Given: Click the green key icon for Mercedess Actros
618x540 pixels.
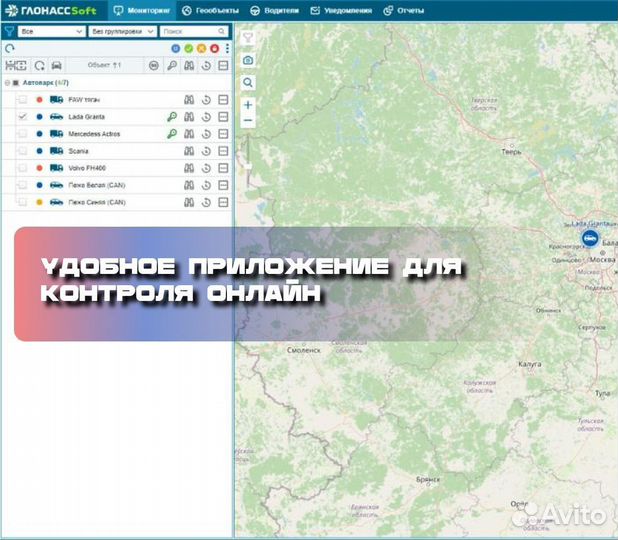Looking at the screenshot, I should click(x=172, y=134).
